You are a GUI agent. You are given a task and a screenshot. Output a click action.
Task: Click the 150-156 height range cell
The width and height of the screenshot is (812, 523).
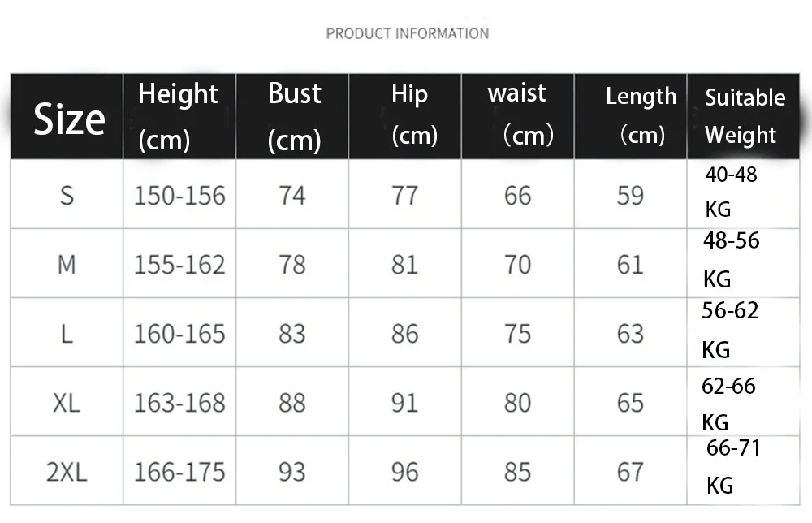(x=179, y=196)
